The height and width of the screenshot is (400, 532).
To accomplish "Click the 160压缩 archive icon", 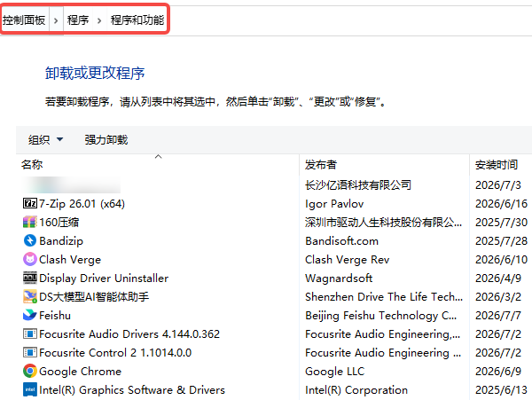I will [30, 223].
